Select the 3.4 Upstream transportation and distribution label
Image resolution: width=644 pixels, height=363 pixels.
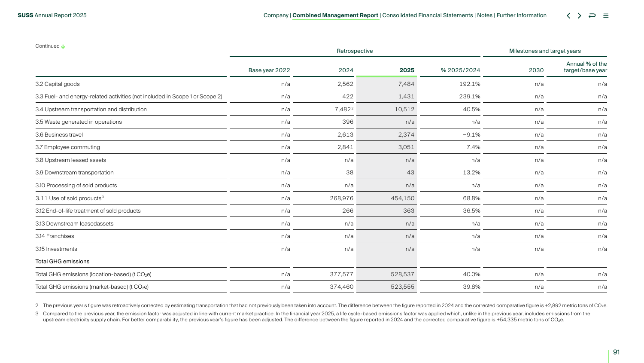[91, 110]
